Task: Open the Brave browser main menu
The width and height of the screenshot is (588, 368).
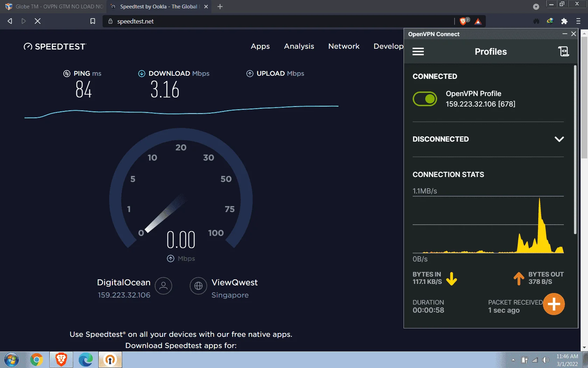Action: pos(578,21)
